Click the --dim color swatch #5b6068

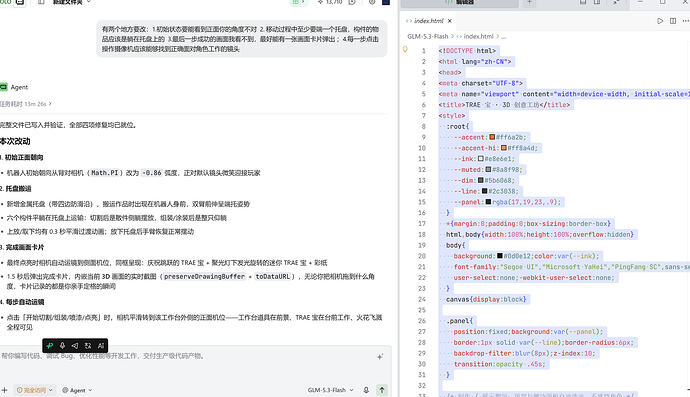pyautogui.click(x=481, y=180)
